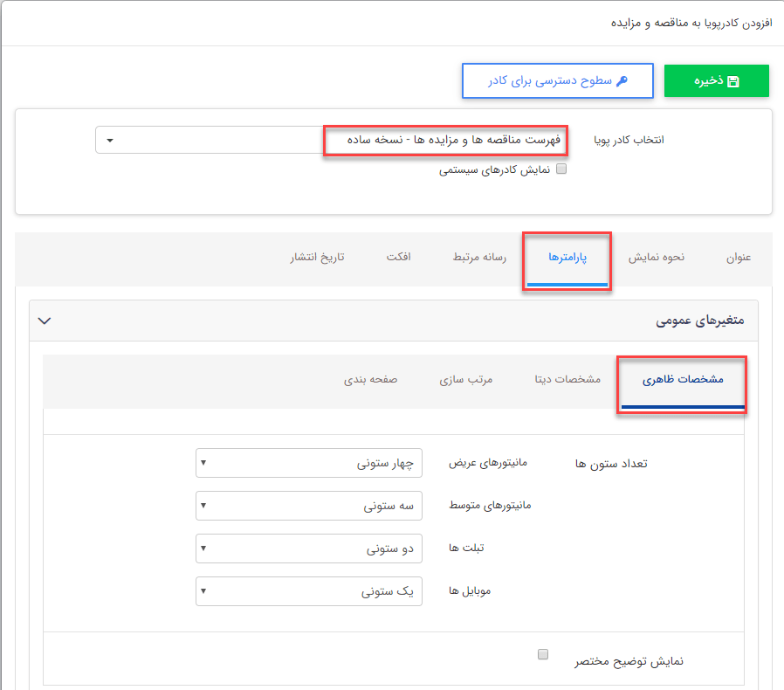The width and height of the screenshot is (784, 690).
Task: Open the افکت tab
Action: tap(399, 258)
